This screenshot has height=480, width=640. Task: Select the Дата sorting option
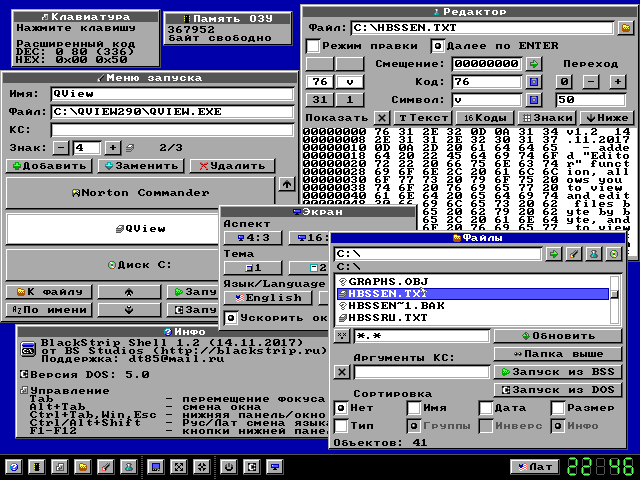pos(486,407)
